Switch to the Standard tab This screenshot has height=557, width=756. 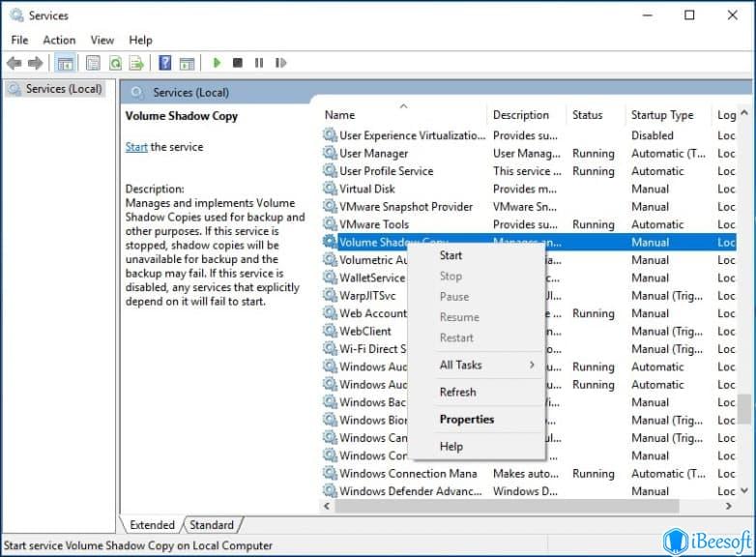[x=212, y=525]
